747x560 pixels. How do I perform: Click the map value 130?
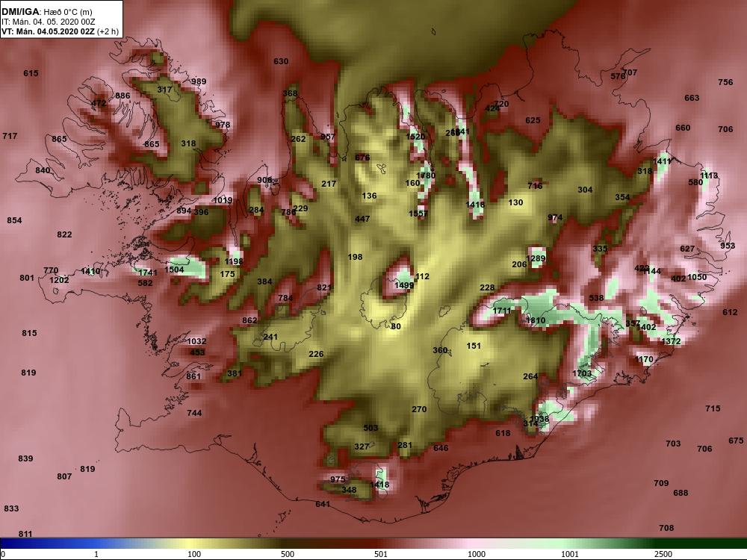(515, 202)
